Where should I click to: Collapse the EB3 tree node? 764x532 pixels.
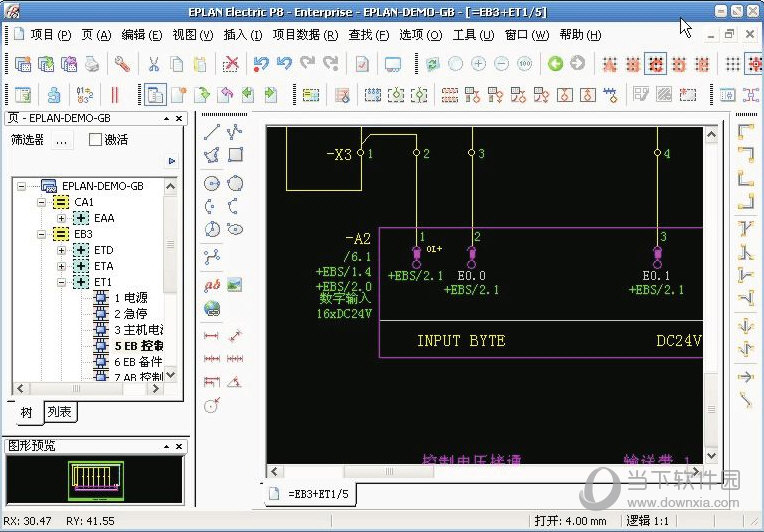[42, 234]
